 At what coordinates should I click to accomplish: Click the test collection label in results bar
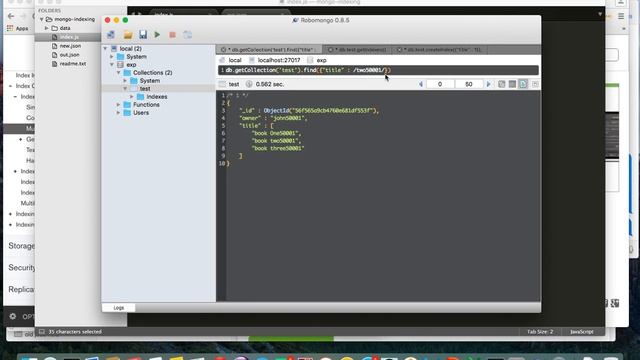click(x=234, y=84)
